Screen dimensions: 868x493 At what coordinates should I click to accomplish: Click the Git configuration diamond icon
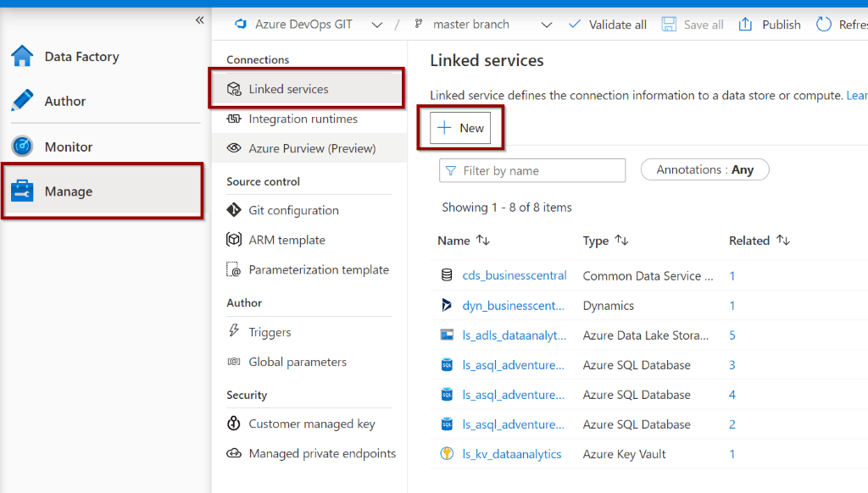pos(234,210)
